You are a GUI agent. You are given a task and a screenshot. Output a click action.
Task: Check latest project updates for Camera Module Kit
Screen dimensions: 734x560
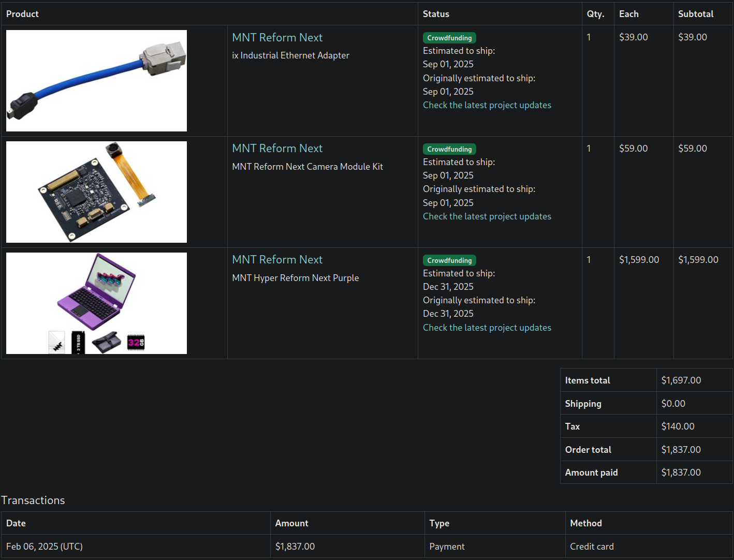coord(487,216)
